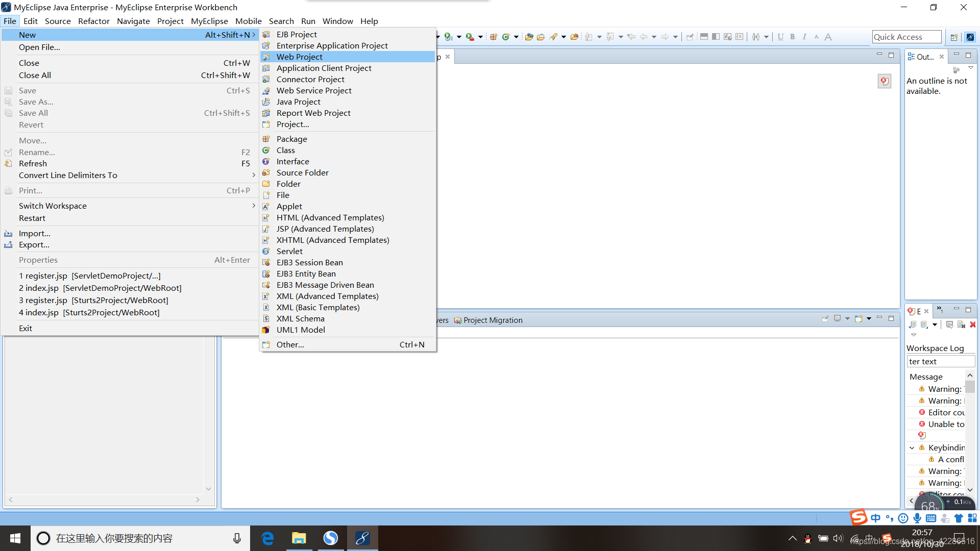Click Next Annotation toolbar icon
The width and height of the screenshot is (980, 551).
[589, 37]
